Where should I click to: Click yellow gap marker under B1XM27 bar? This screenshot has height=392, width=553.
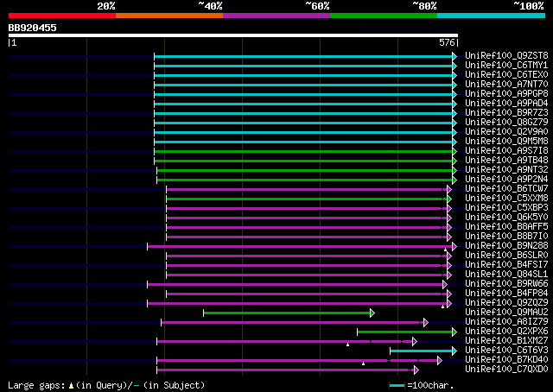[x=347, y=345]
